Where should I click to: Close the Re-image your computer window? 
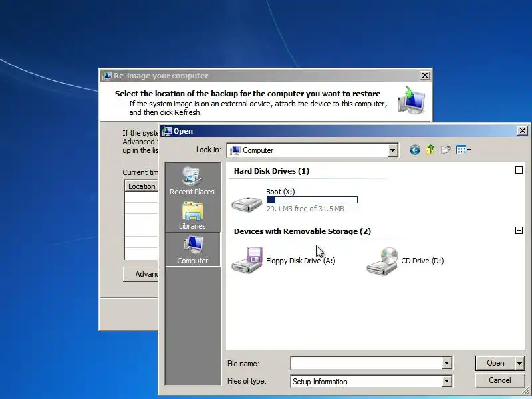tap(425, 75)
